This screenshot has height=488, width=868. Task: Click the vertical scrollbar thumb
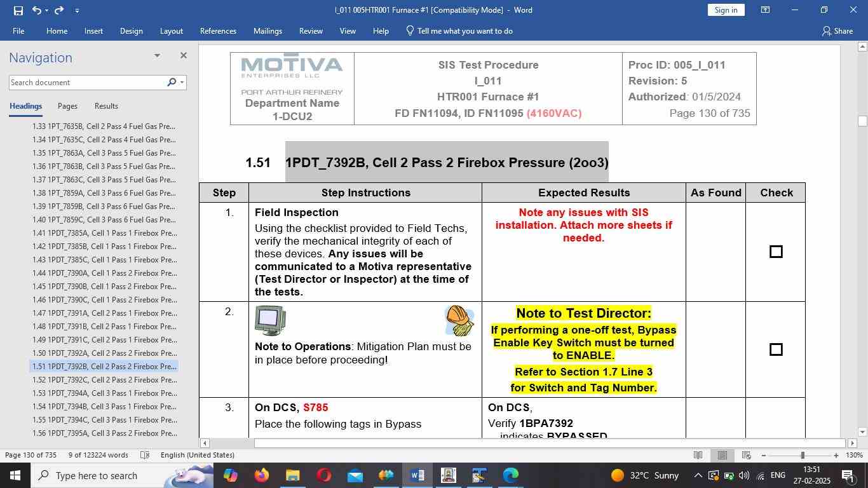point(862,121)
